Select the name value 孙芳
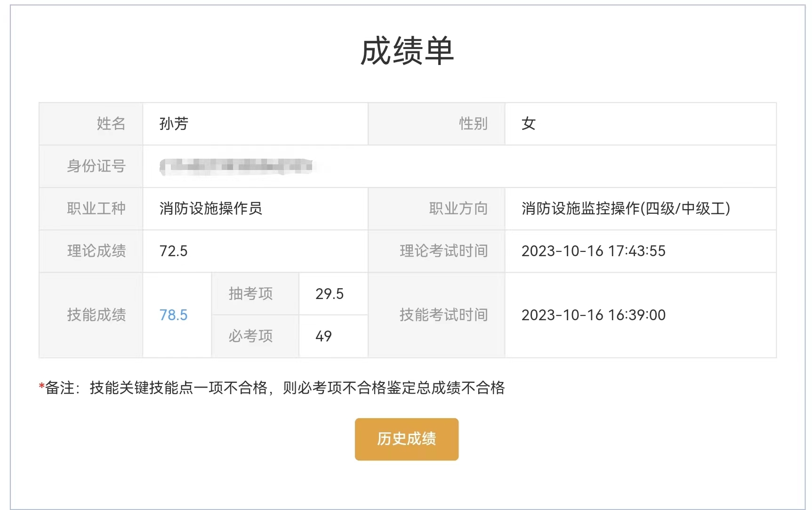The image size is (812, 510). click(174, 124)
